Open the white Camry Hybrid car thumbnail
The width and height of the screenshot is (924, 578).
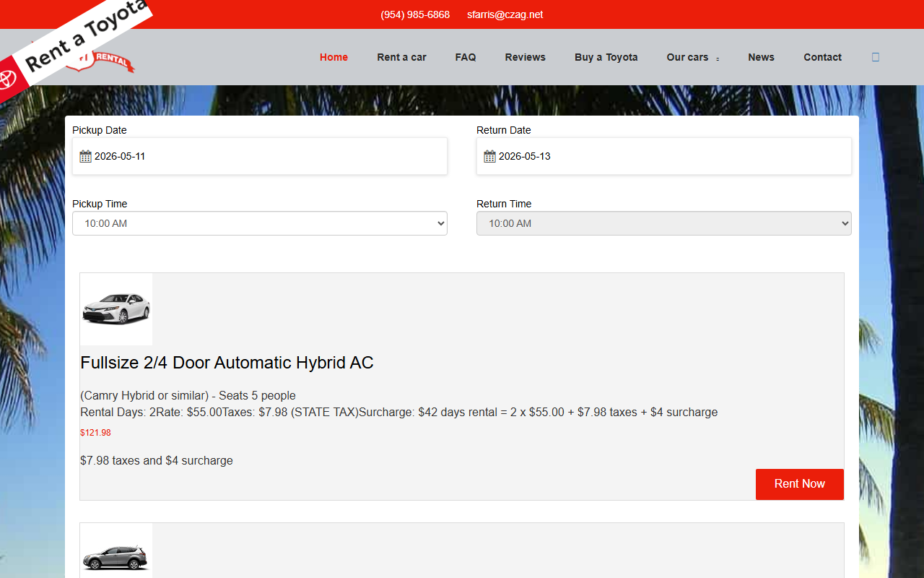[x=116, y=309]
